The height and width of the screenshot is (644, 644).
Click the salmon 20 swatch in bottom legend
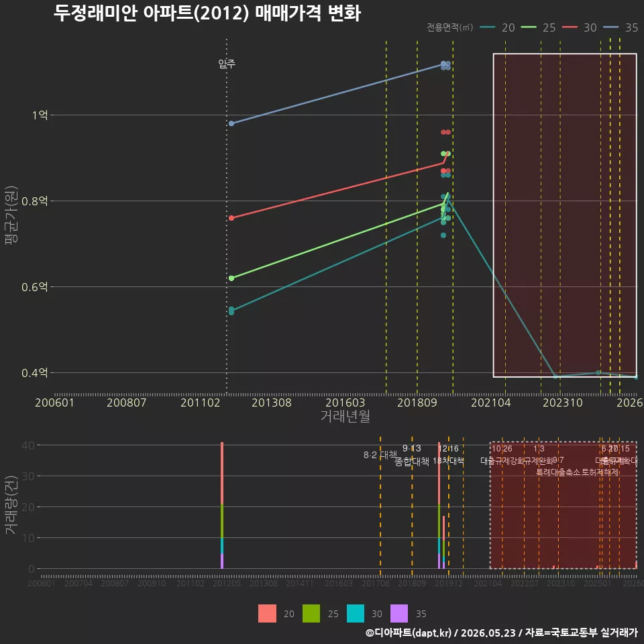[x=267, y=614]
